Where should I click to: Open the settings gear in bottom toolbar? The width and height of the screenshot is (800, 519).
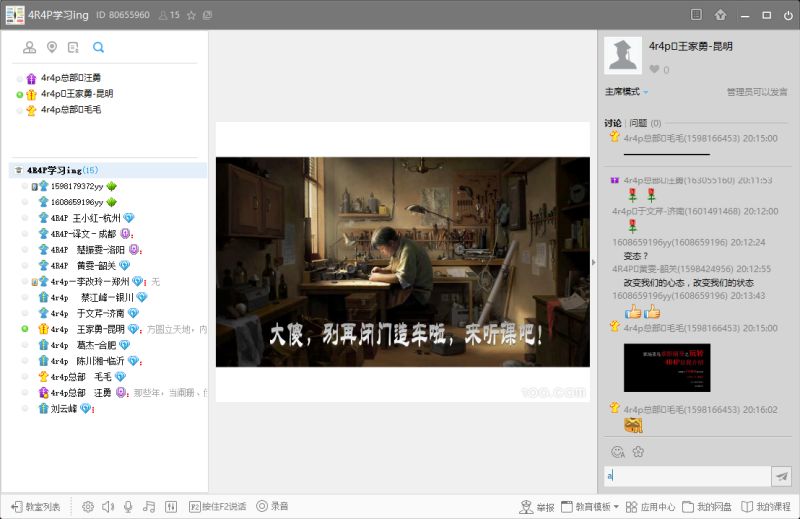pos(88,506)
